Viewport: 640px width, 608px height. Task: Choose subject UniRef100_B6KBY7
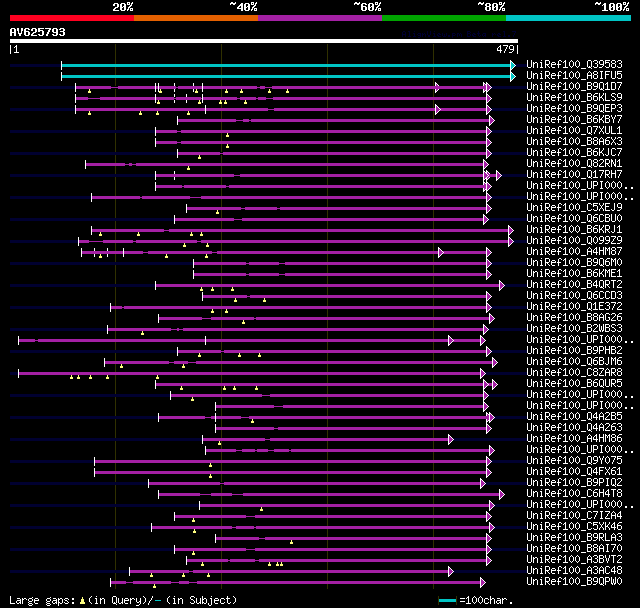click(574, 120)
